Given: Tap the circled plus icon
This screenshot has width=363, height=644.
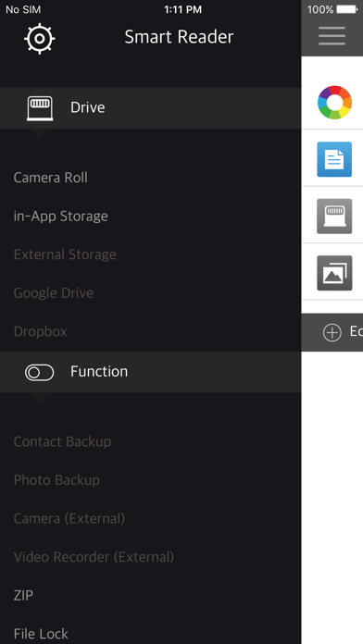Looking at the screenshot, I should click(x=332, y=332).
